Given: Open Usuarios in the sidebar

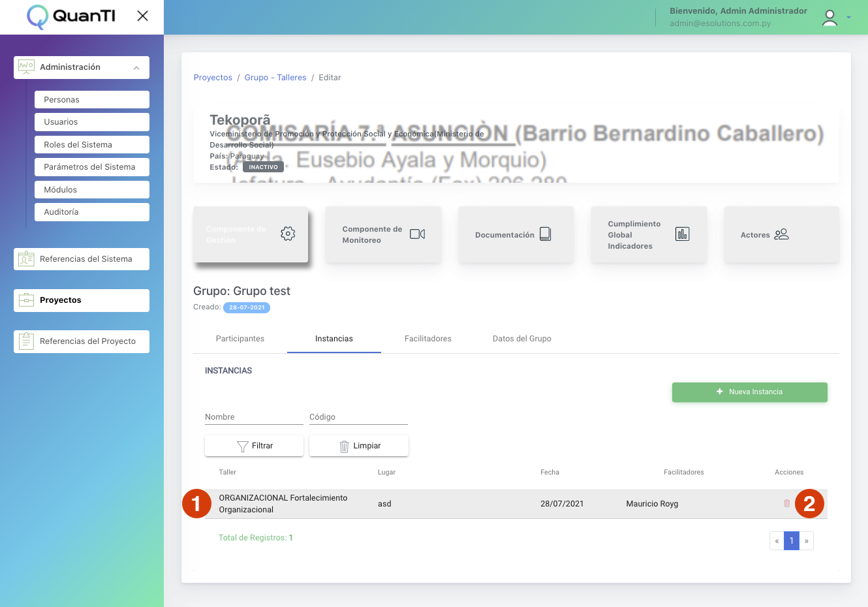Looking at the screenshot, I should (92, 122).
